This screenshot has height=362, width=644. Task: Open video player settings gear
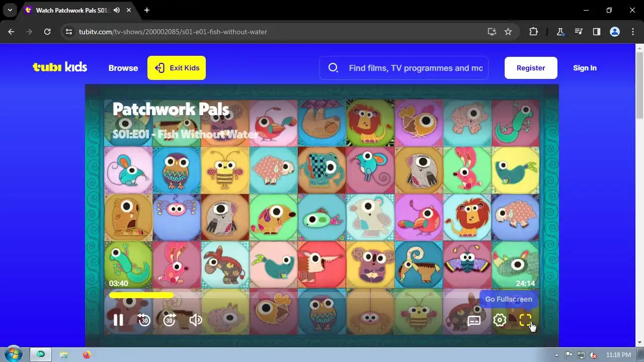tap(500, 320)
